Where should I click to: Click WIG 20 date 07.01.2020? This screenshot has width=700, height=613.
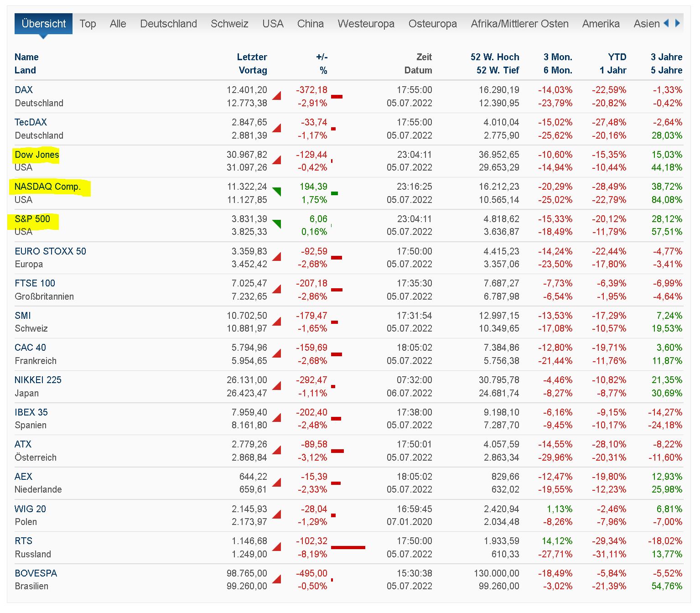(x=409, y=522)
